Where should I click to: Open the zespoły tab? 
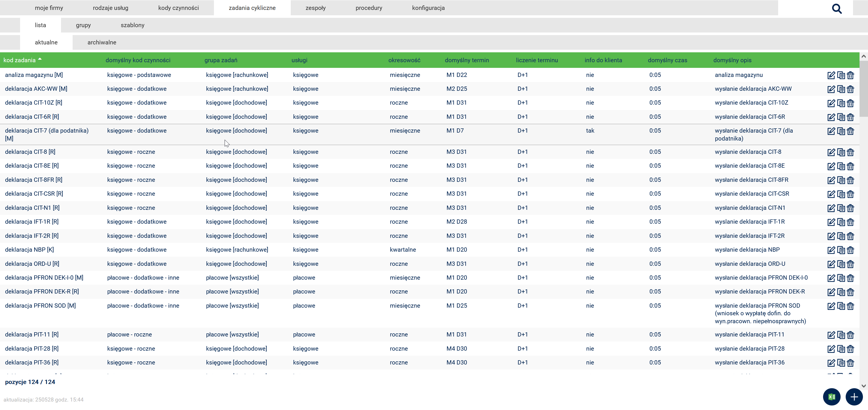[315, 8]
